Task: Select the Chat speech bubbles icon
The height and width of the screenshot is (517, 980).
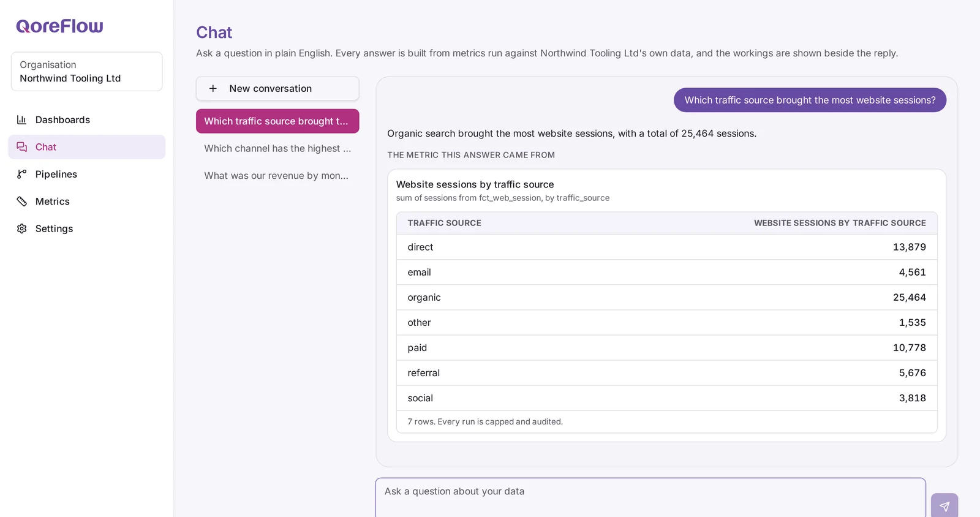Action: pyautogui.click(x=21, y=147)
